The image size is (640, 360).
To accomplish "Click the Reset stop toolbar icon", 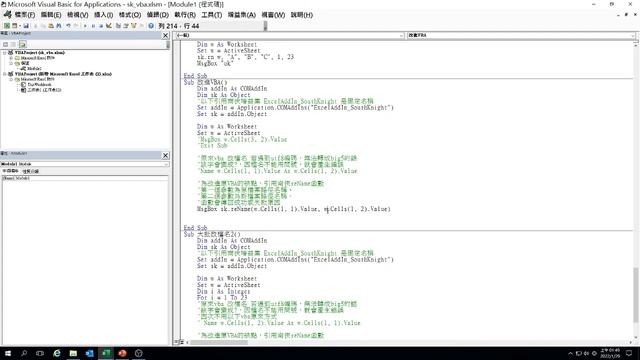I will (x=101, y=26).
